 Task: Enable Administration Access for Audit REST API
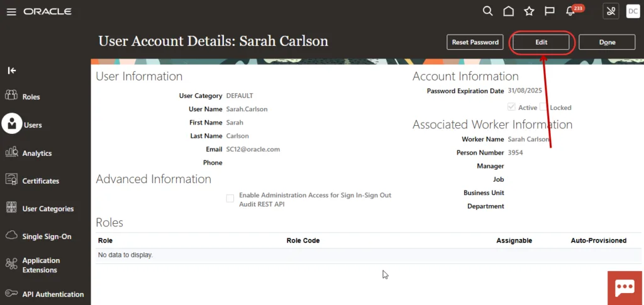pos(230,199)
